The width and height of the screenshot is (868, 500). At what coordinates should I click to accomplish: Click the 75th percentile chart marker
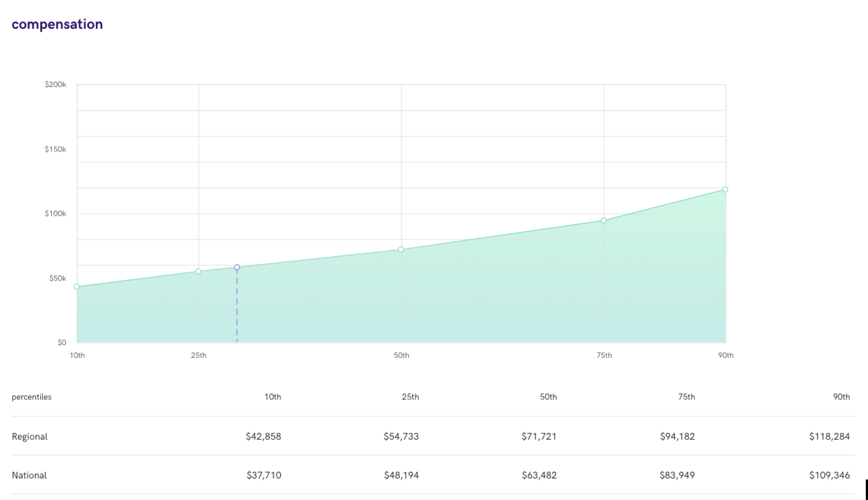(x=604, y=221)
